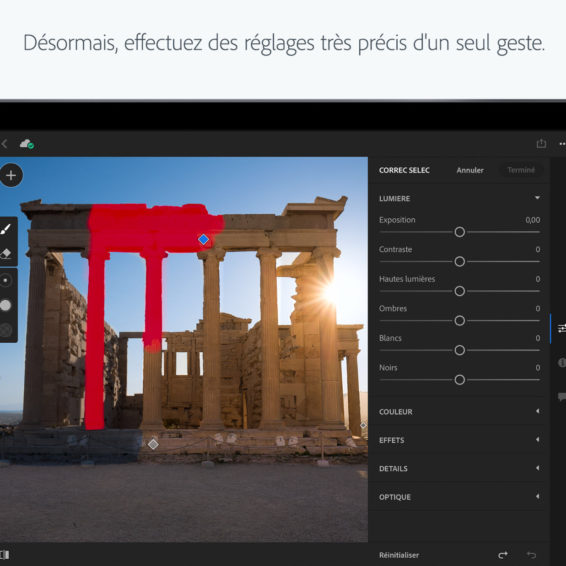Select the brush tool

(5, 229)
